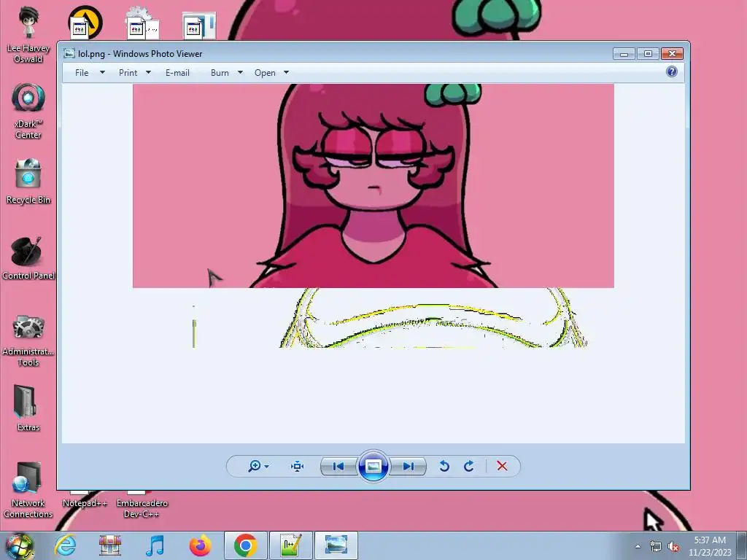Expand the File menu arrow

(x=102, y=72)
